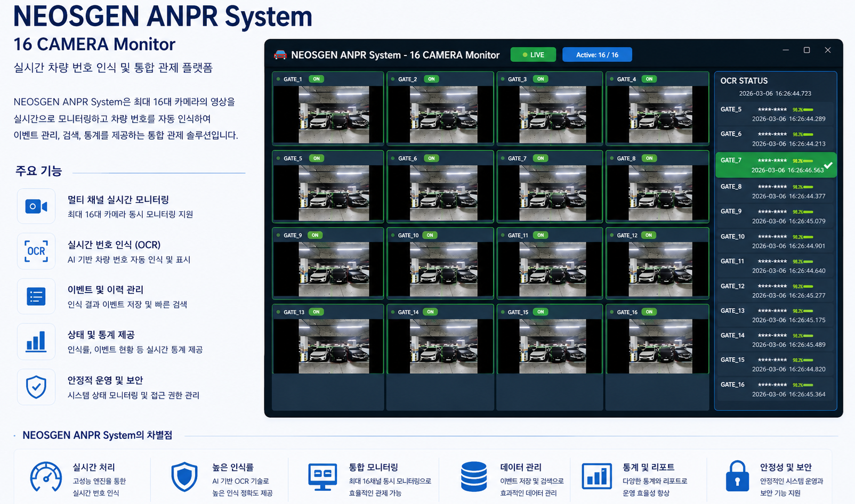Click GATE_5 confidence bar in OCR status
The width and height of the screenshot is (855, 504).
[808, 110]
